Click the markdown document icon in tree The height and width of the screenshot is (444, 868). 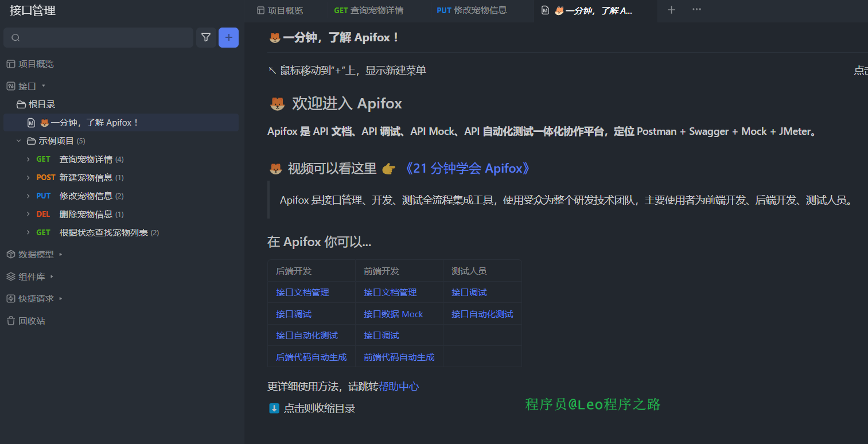(32, 123)
